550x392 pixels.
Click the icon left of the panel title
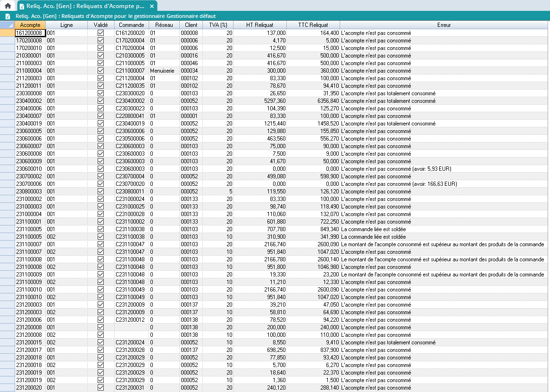click(8, 17)
